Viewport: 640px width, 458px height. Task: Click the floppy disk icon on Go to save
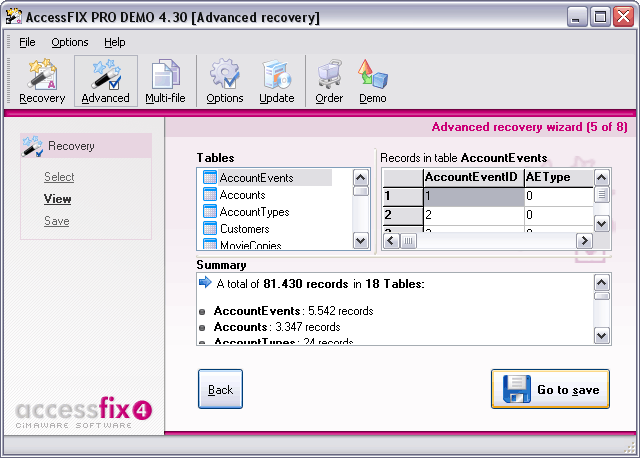pyautogui.click(x=517, y=389)
